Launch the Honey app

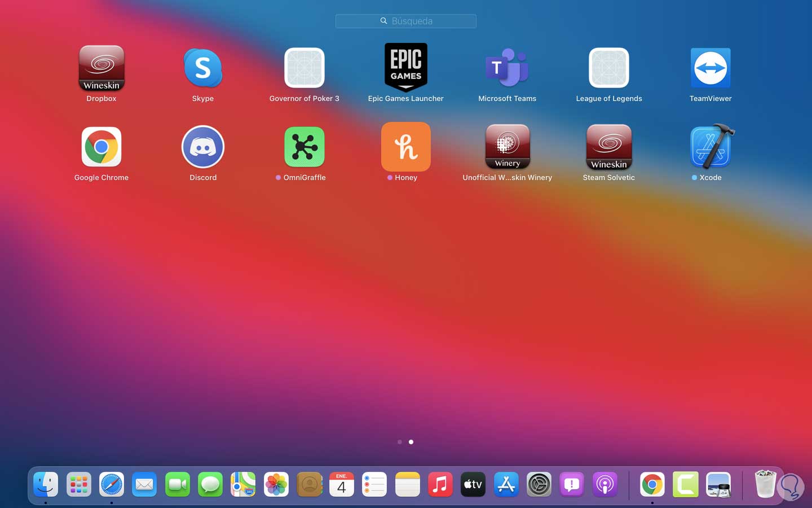click(x=406, y=147)
